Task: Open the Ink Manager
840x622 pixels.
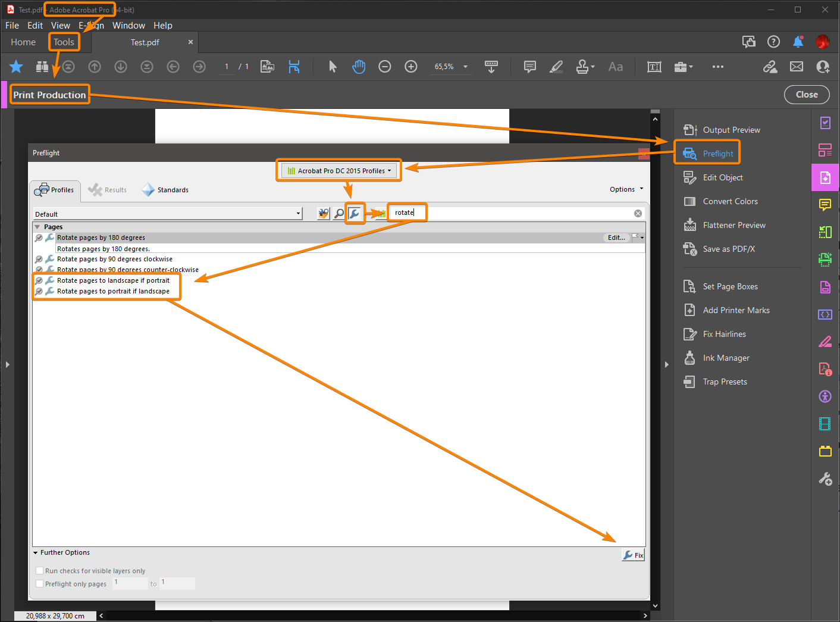Action: coord(726,358)
